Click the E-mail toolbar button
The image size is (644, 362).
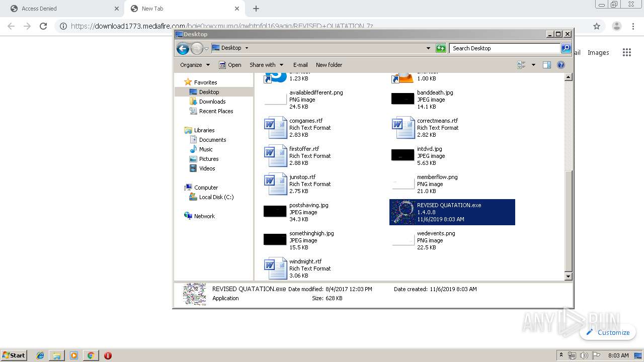tap(300, 65)
